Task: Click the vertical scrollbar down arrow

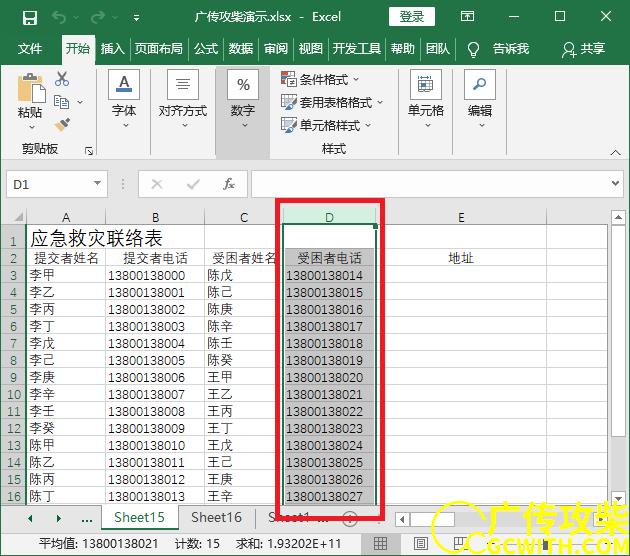Action: click(618, 497)
